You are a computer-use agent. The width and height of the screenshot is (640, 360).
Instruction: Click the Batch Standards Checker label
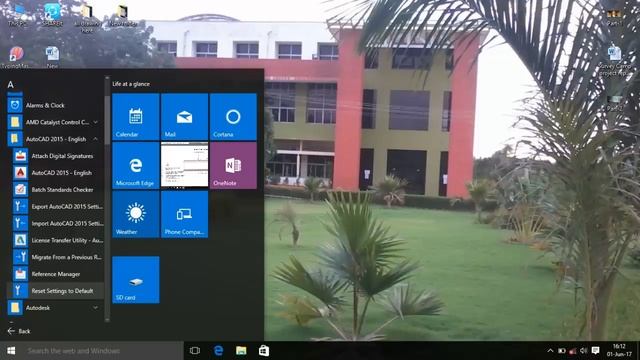tap(62, 189)
